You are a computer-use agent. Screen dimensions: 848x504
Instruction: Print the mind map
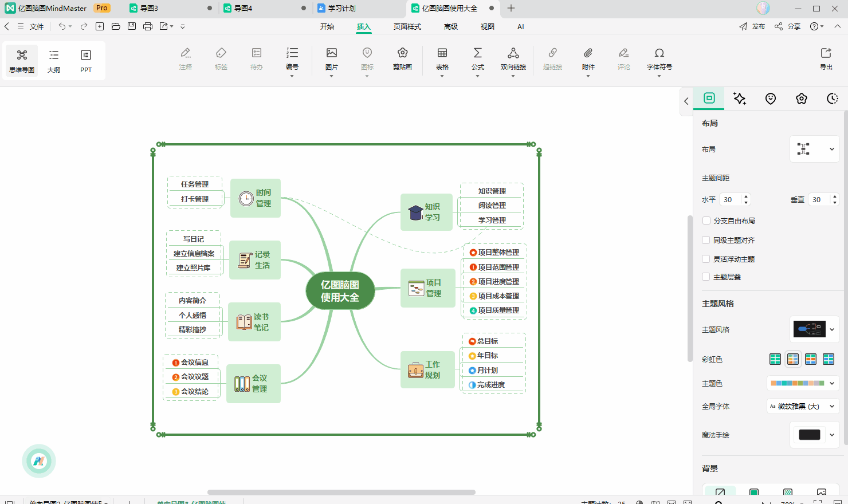[148, 26]
